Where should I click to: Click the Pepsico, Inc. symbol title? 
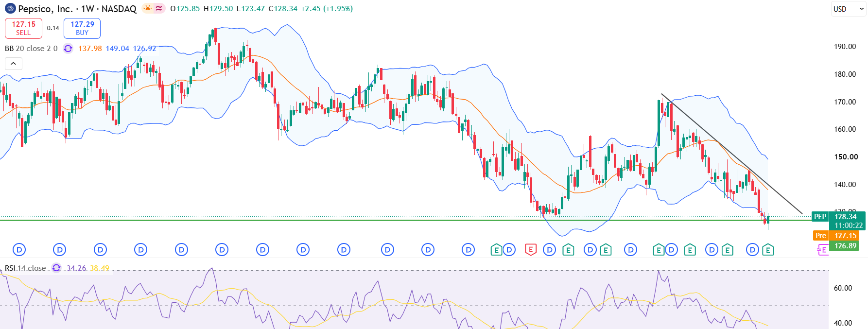tap(45, 9)
